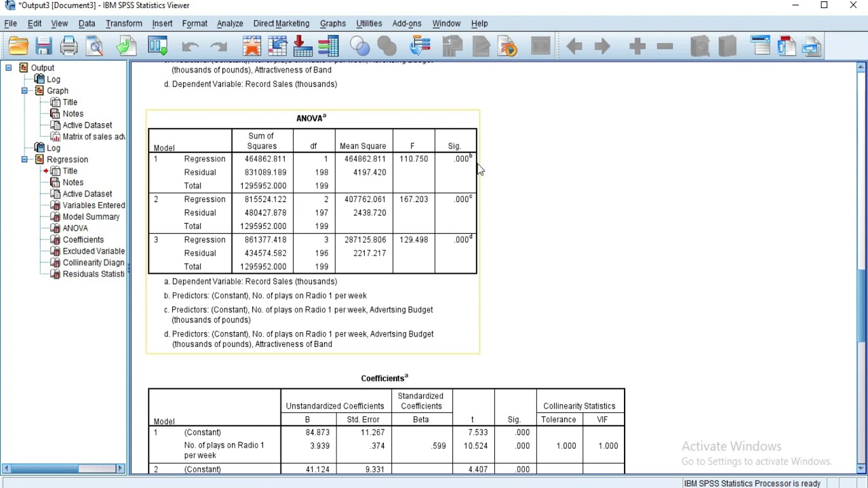Click the Demote right arrow icon
Screen dimensions: 868x488
[x=602, y=46]
